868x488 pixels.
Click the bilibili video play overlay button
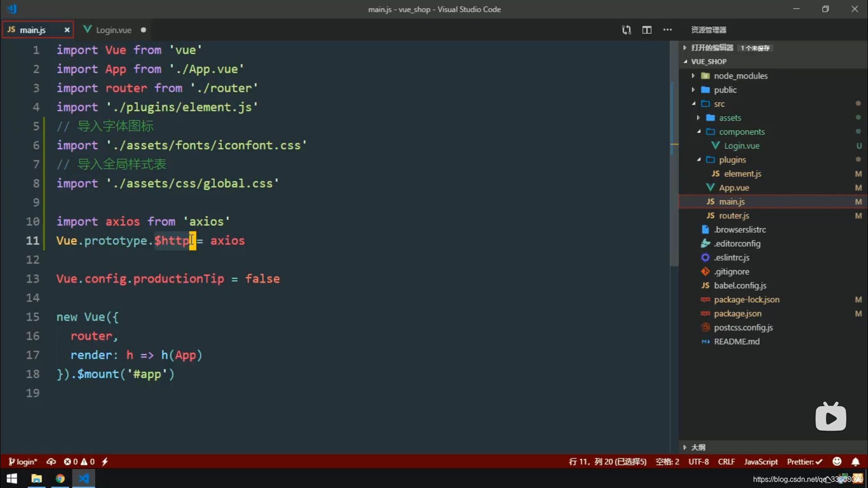[x=831, y=417]
